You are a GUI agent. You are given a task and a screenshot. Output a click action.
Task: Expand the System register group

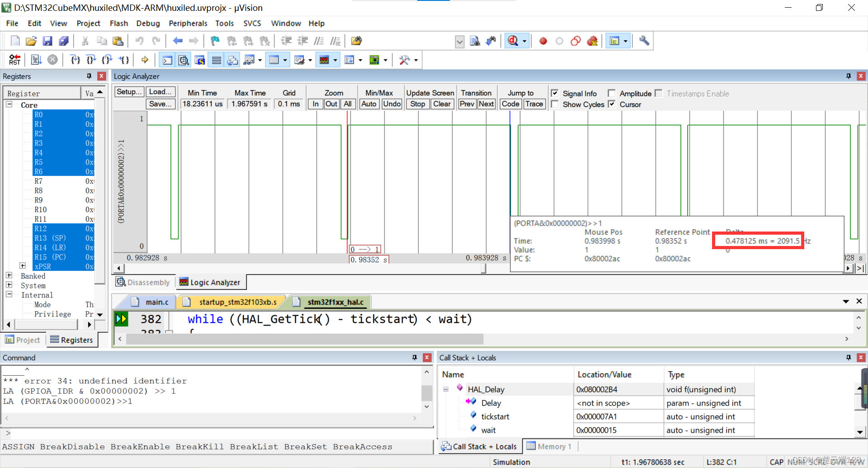pos(9,285)
